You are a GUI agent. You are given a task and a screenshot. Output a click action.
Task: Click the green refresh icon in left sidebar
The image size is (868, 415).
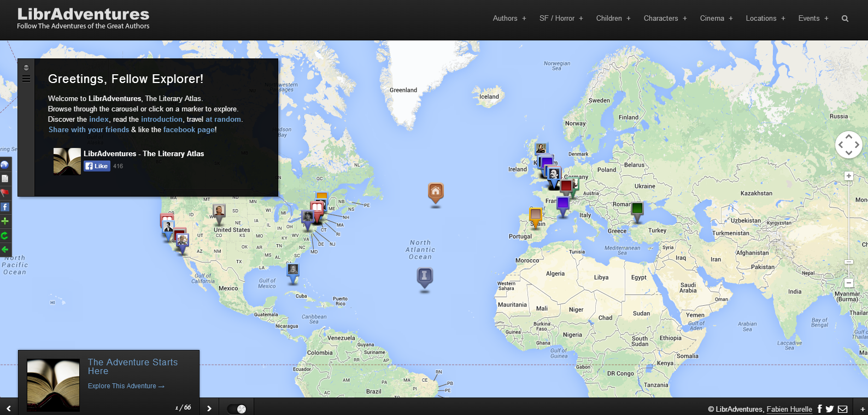click(5, 235)
